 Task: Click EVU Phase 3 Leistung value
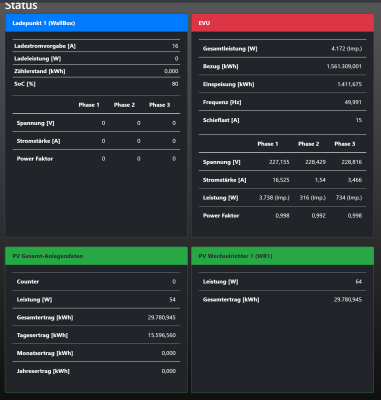click(349, 198)
